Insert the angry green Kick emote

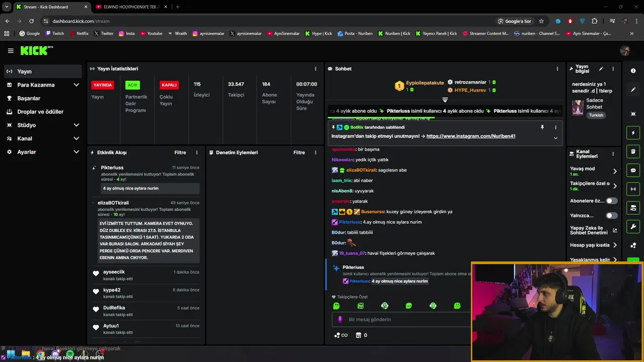tap(360, 306)
